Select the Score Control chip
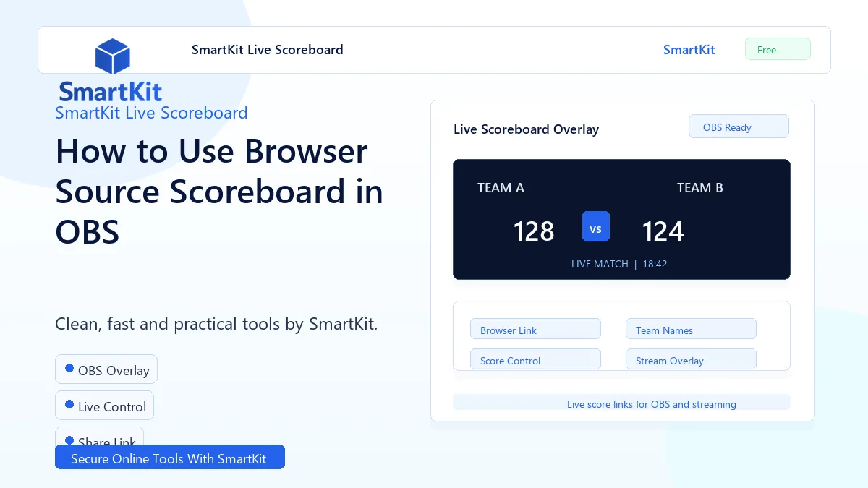Image resolution: width=868 pixels, height=488 pixels. click(535, 359)
